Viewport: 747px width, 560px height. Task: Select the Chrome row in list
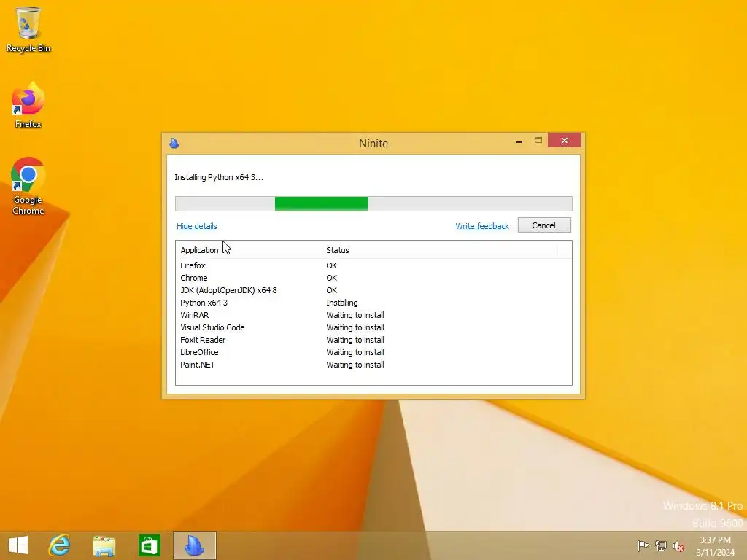373,278
